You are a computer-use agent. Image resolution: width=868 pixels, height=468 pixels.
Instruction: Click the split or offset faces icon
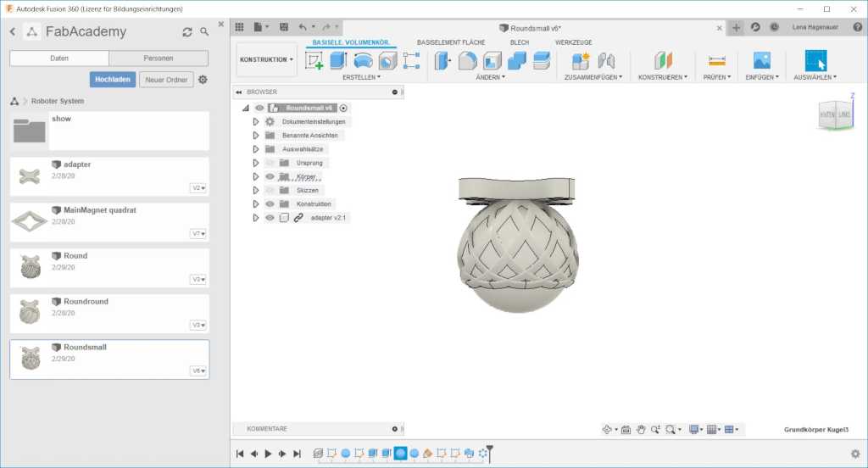coord(542,60)
